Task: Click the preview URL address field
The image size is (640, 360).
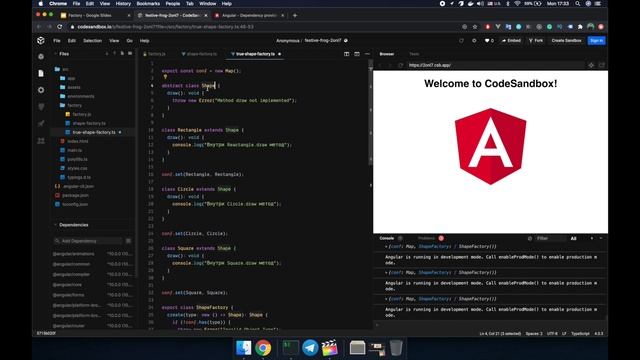Action: tap(496, 65)
